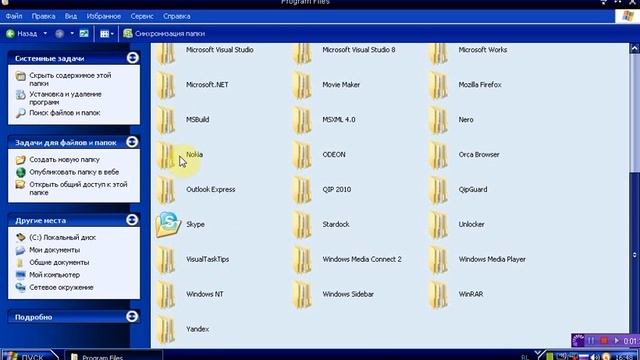
Task: Open the Справка menu
Action: pos(177,16)
